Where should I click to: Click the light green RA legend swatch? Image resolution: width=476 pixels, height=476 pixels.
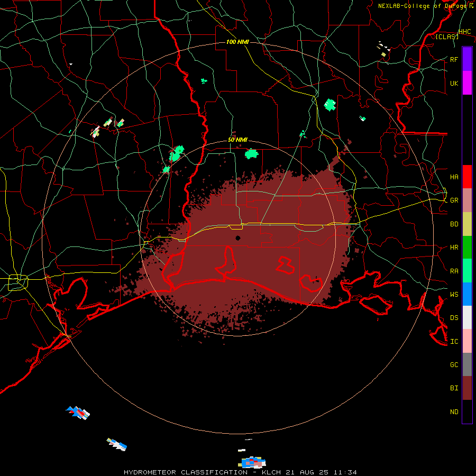point(467,271)
